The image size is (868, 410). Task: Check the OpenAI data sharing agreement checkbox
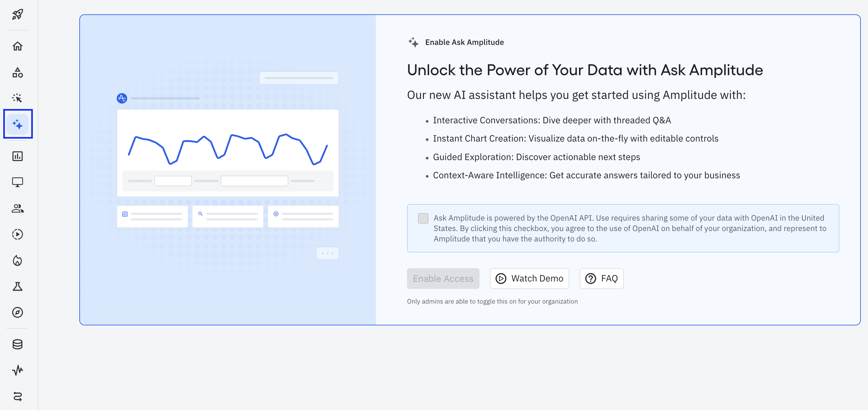point(423,218)
